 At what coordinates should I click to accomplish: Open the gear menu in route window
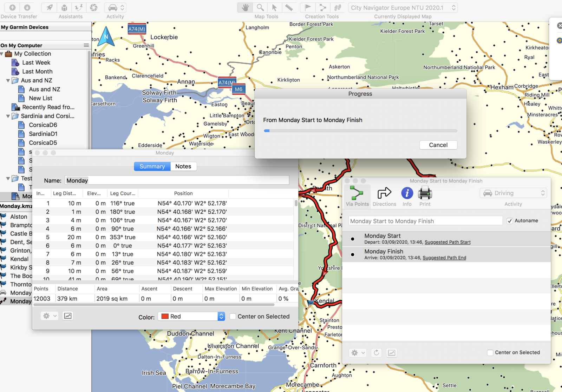tap(358, 353)
